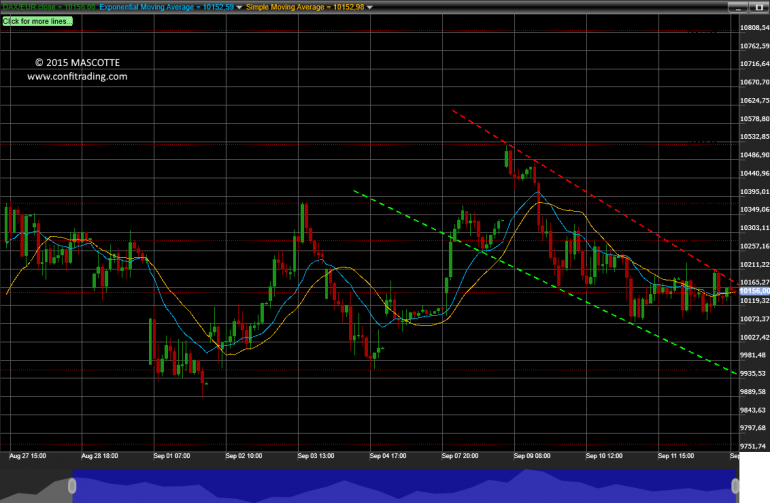Viewport: 770px width, 503px height.
Task: Click the 10211,22 price axis label
Action: 755,264
